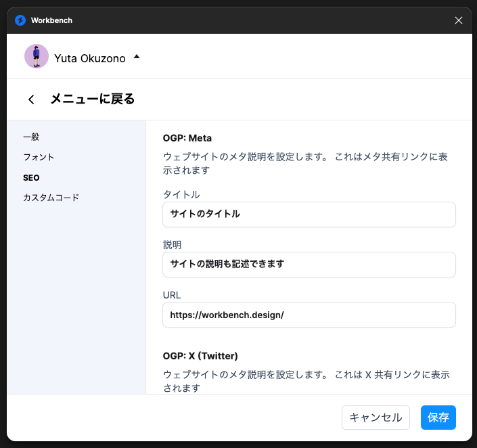Click the タイトル field label
The image size is (477, 448).
coord(181,194)
